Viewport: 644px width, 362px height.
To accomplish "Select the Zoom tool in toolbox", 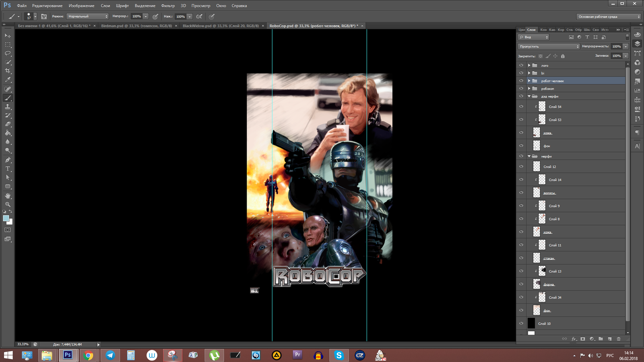I will pos(8,204).
